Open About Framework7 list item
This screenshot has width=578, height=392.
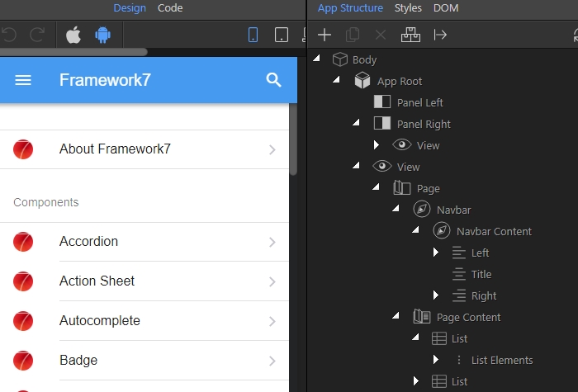pyautogui.click(x=144, y=149)
